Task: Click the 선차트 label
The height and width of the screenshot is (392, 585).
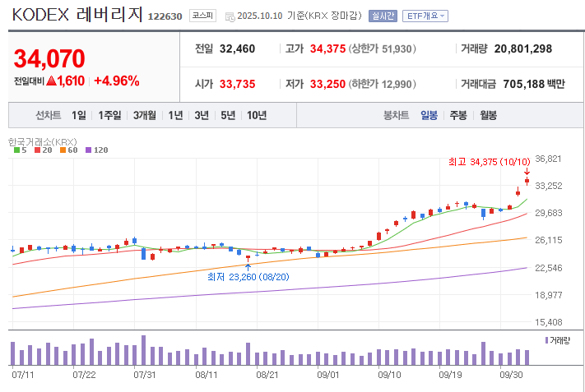Action: pos(48,115)
